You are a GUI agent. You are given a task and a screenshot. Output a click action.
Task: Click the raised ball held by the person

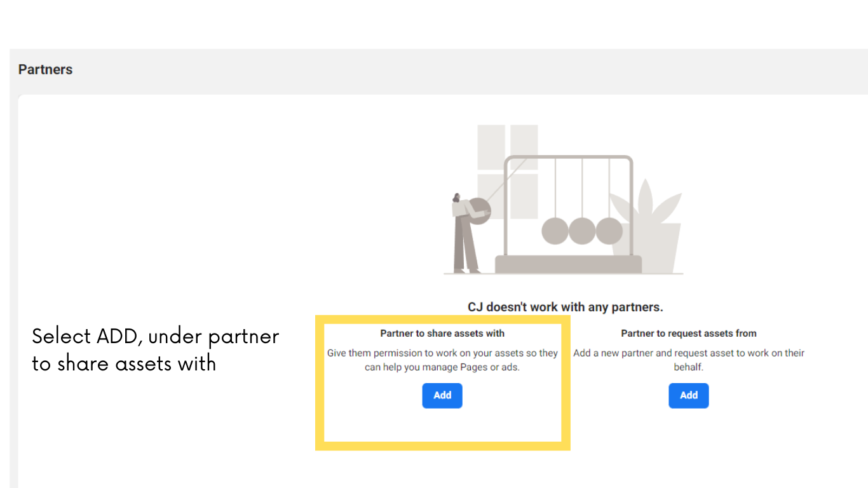tap(479, 210)
